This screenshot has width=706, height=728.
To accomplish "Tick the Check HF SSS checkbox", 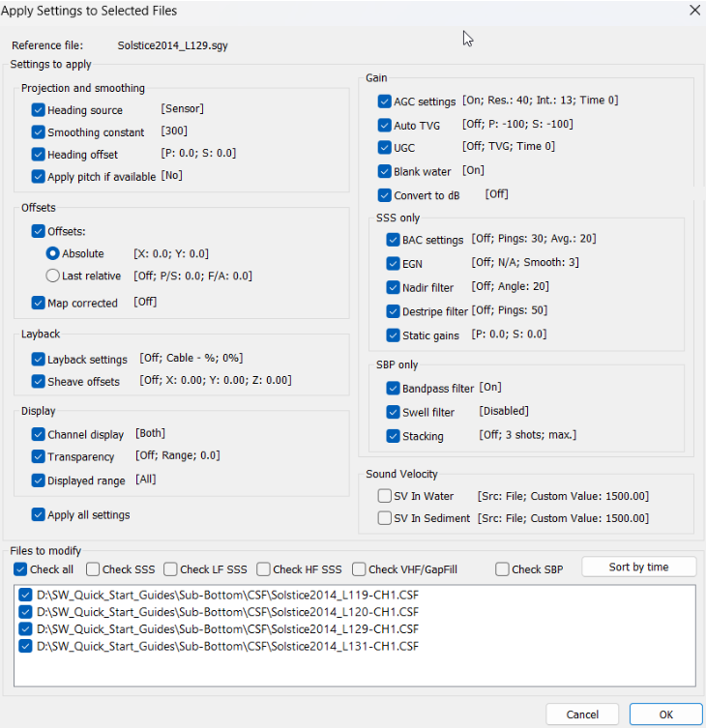I will 263,569.
